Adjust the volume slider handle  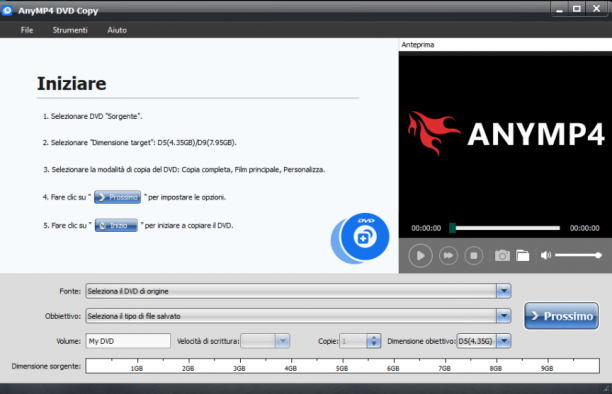point(598,255)
